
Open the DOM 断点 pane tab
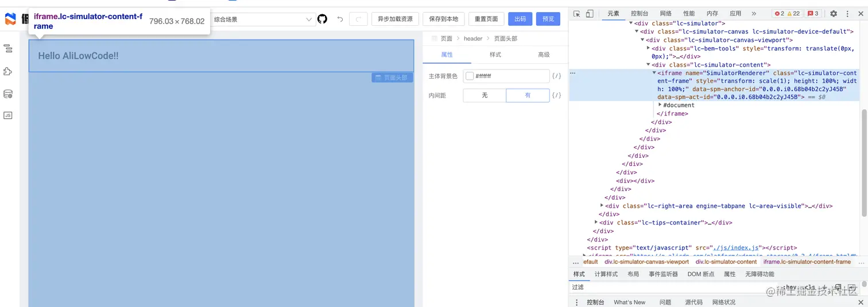click(701, 274)
